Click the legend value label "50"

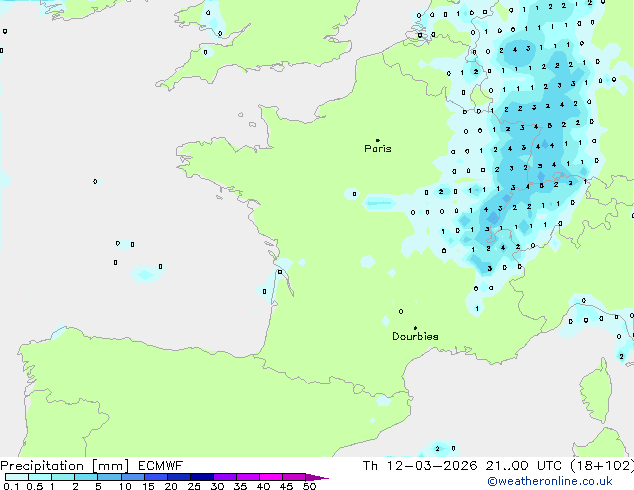tap(309, 486)
